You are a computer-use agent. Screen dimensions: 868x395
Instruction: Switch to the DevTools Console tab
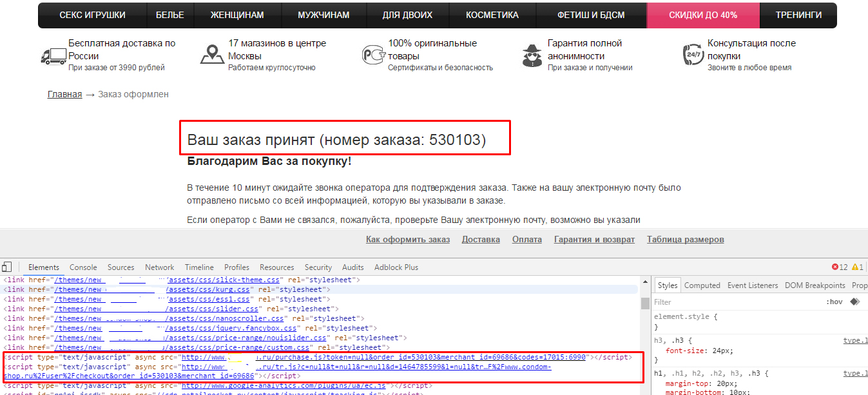point(83,267)
